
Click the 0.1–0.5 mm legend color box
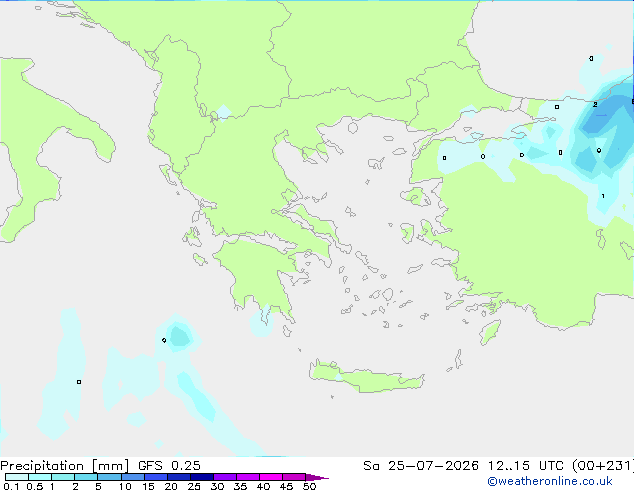pos(17,477)
